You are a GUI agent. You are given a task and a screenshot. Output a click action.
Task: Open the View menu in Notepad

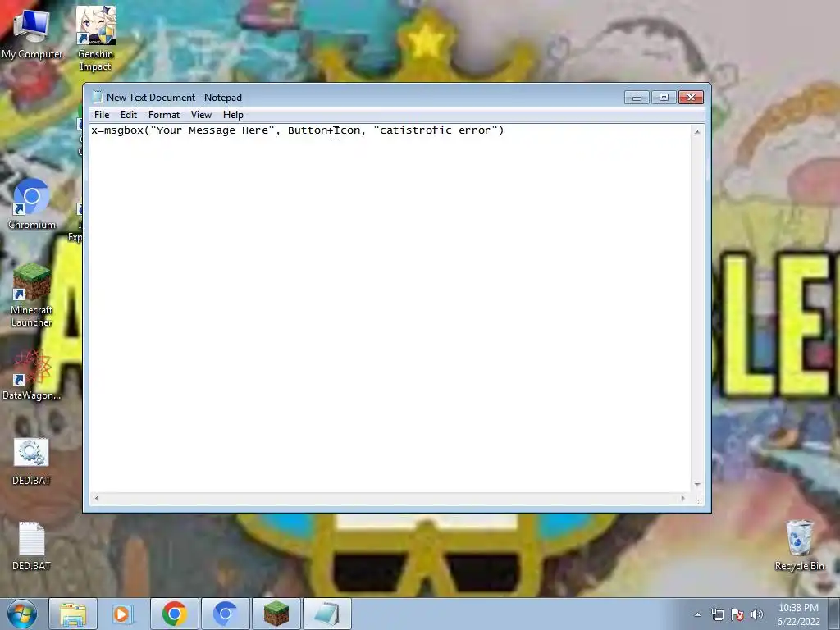coord(202,115)
